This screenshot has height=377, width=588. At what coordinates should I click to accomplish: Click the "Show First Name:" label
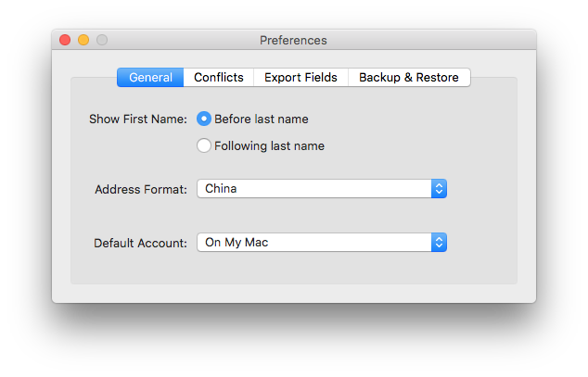click(x=138, y=119)
